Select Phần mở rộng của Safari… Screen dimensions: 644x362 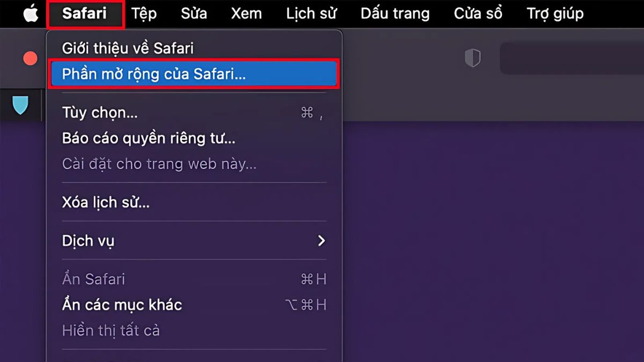click(194, 74)
